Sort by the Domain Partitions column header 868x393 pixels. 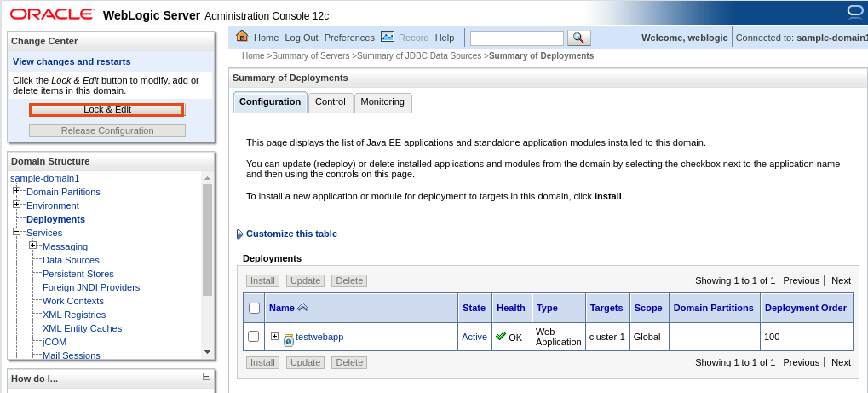[x=714, y=309]
